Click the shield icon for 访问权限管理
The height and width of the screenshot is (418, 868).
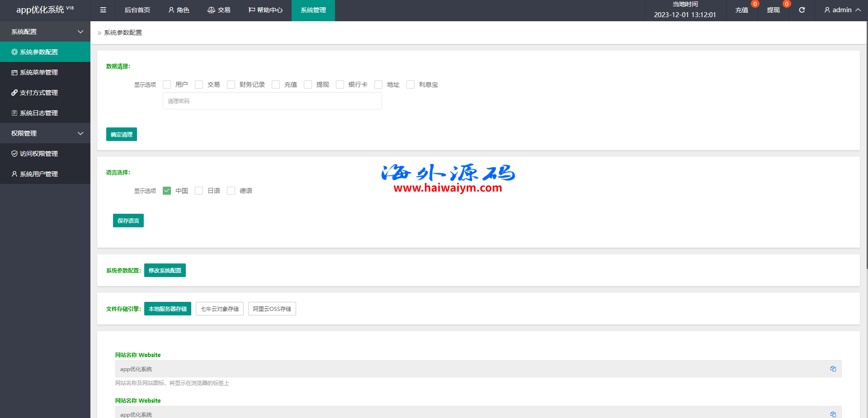tap(14, 154)
